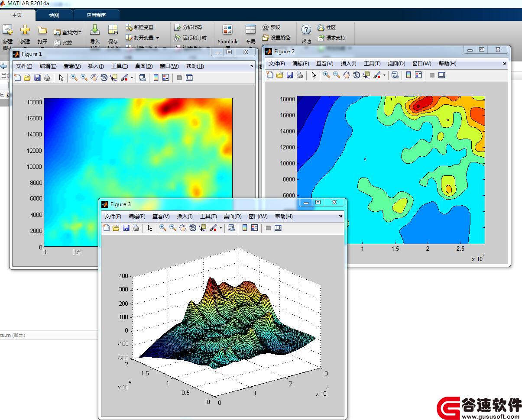
Task: Toggle Insert Colorbar in Figure 2 toolbar
Action: point(409,75)
